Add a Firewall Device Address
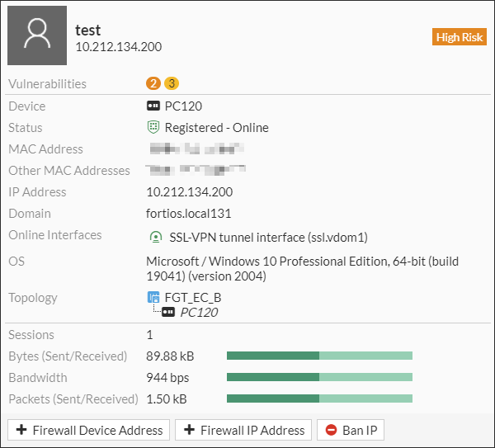The height and width of the screenshot is (448, 495). pyautogui.click(x=89, y=430)
